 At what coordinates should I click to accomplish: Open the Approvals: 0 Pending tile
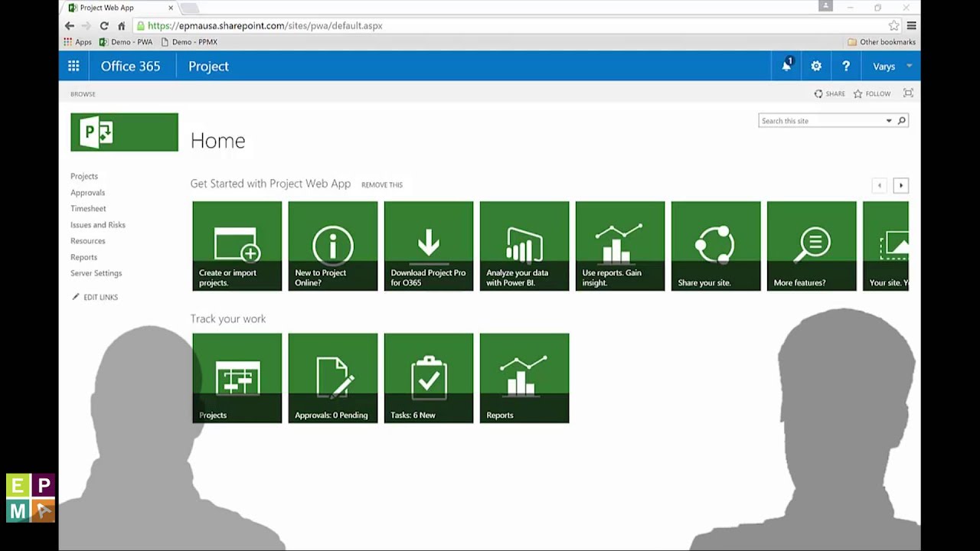(x=333, y=378)
